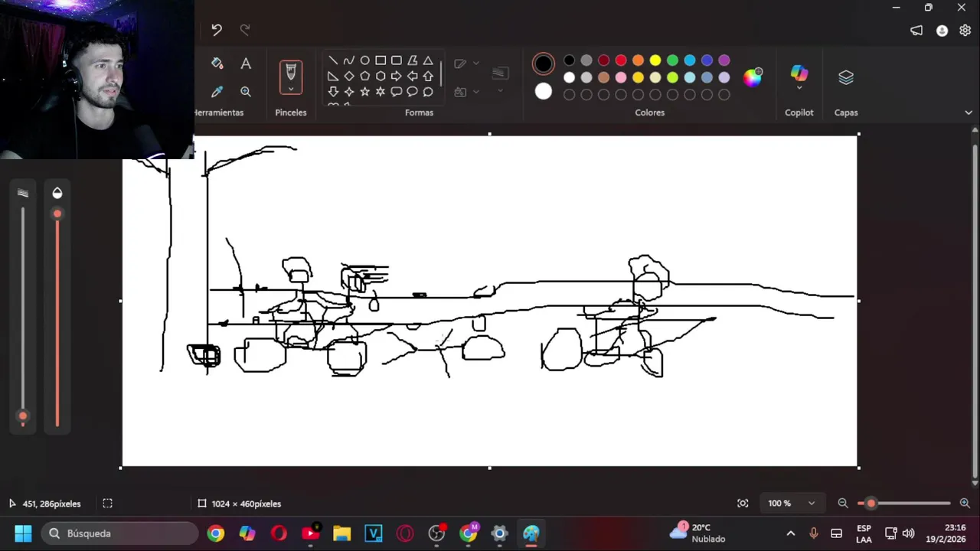Select the Brushes tool
980x551 pixels.
point(291,73)
